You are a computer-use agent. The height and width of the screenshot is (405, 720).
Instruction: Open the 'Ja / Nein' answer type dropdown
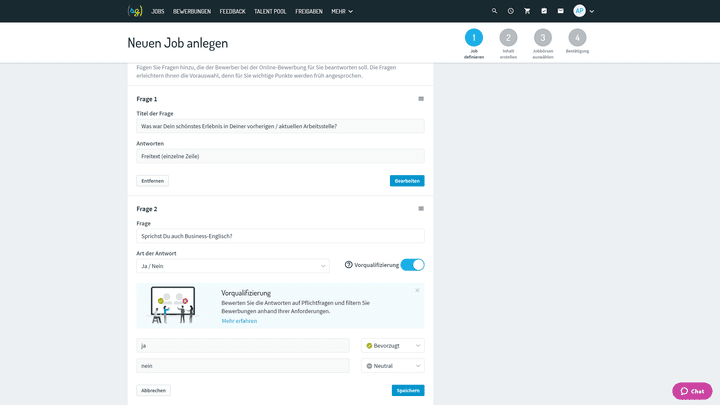point(232,266)
